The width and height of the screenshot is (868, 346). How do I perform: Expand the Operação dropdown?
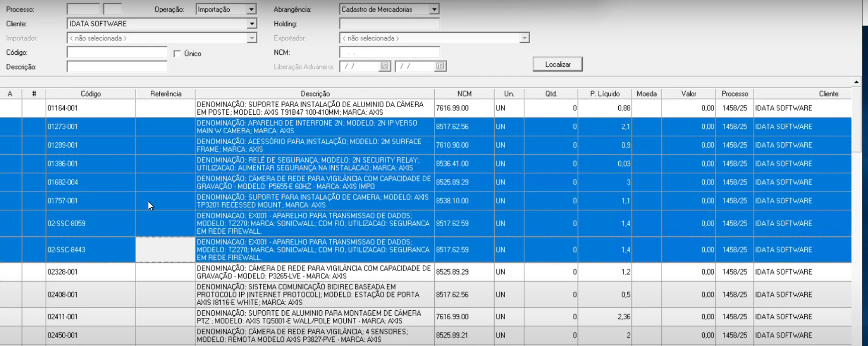point(251,10)
